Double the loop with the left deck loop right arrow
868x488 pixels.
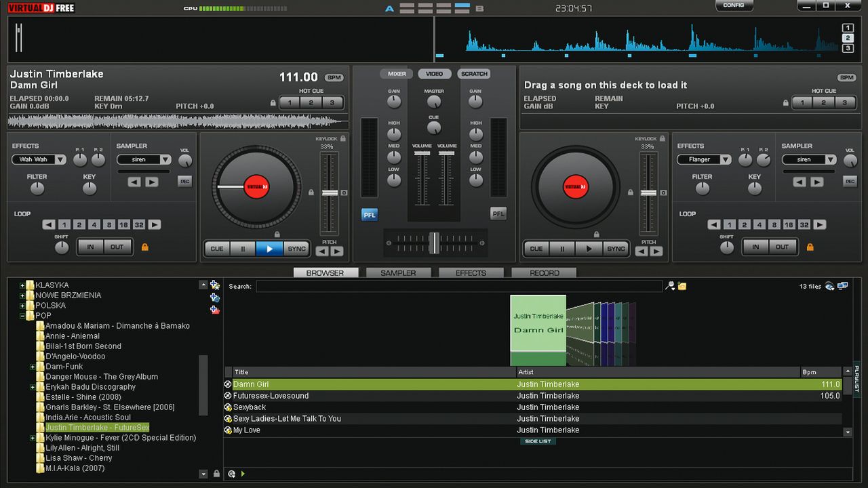point(155,224)
